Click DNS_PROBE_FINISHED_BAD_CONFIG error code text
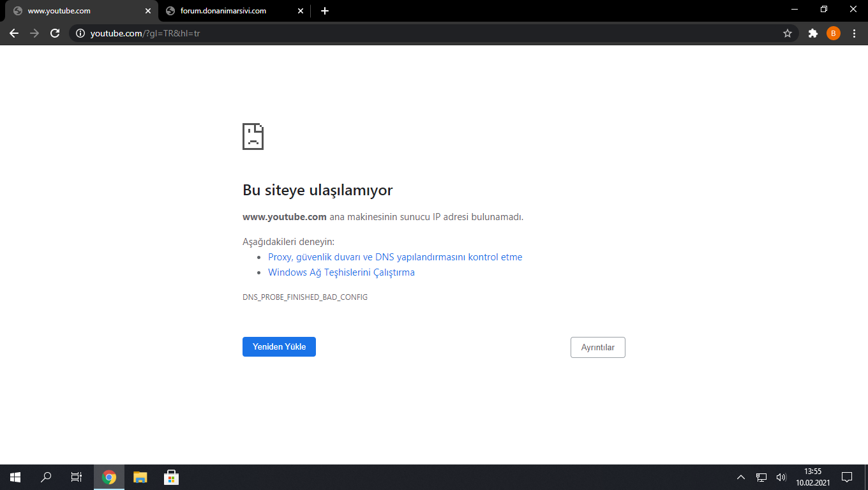Image resolution: width=868 pixels, height=490 pixels. [305, 297]
